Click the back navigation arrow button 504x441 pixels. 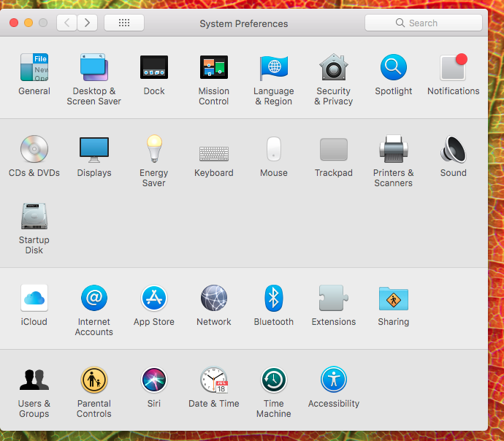tap(67, 23)
